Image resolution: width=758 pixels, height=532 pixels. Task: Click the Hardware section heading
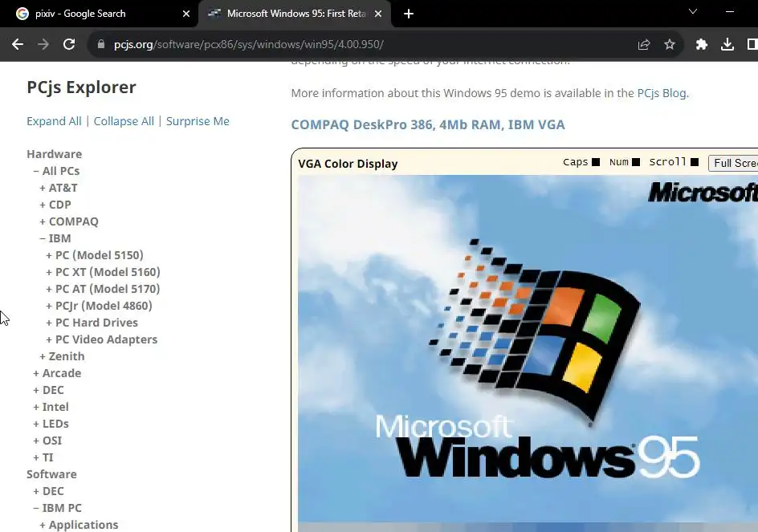[54, 154]
